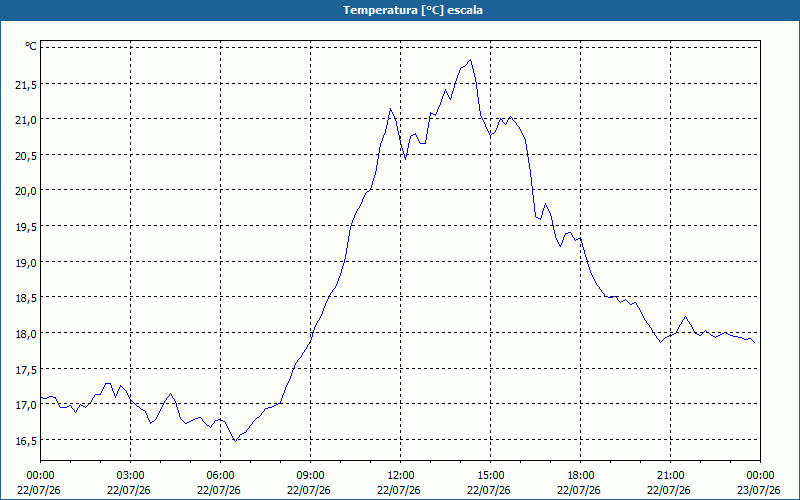Image resolution: width=800 pixels, height=500 pixels.
Task: Click the 21:00 time axis label
Action: coord(670,476)
